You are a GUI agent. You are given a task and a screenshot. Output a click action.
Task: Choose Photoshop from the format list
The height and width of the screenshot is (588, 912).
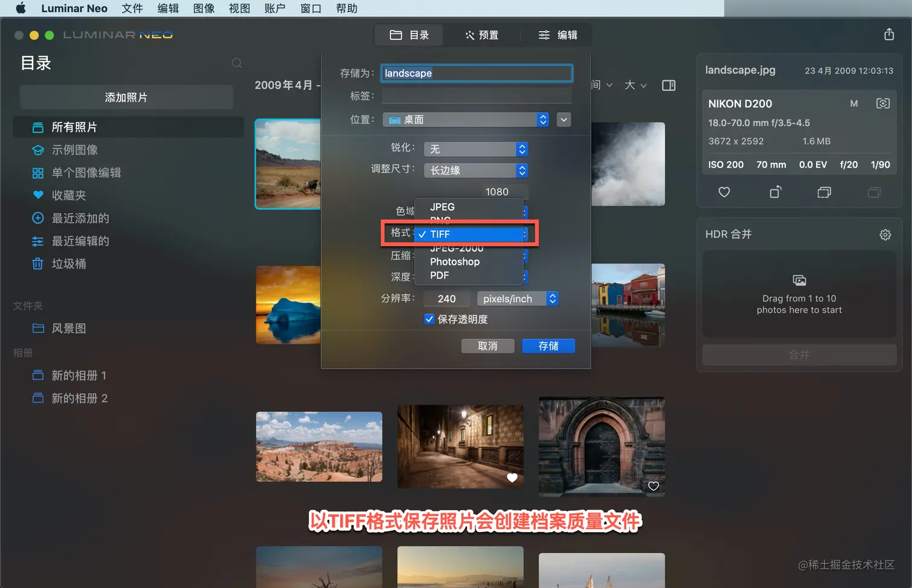(x=469, y=262)
